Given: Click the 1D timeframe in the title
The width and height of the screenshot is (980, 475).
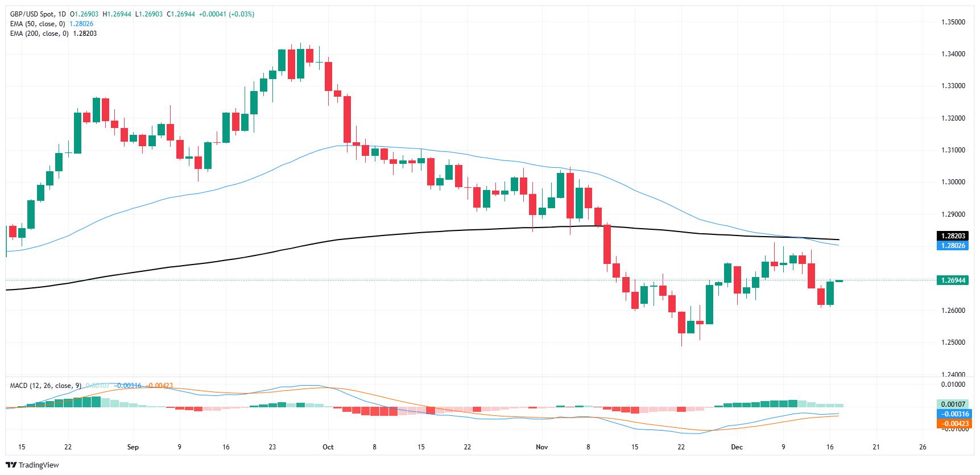Looking at the screenshot, I should click(x=62, y=14).
